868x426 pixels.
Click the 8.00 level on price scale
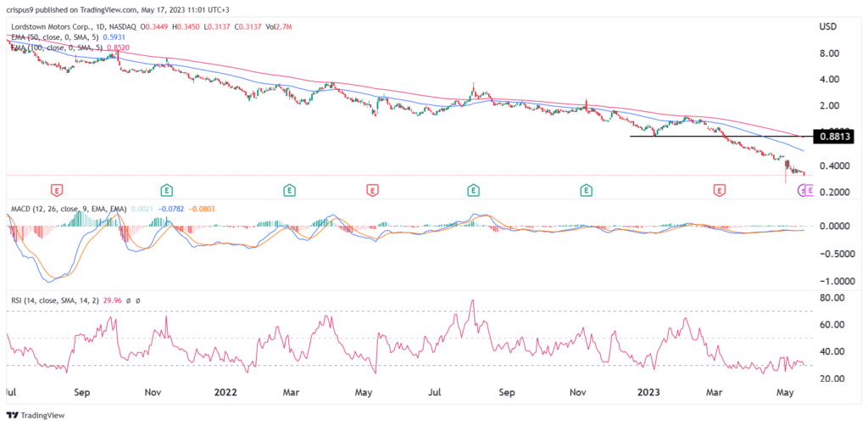(828, 53)
